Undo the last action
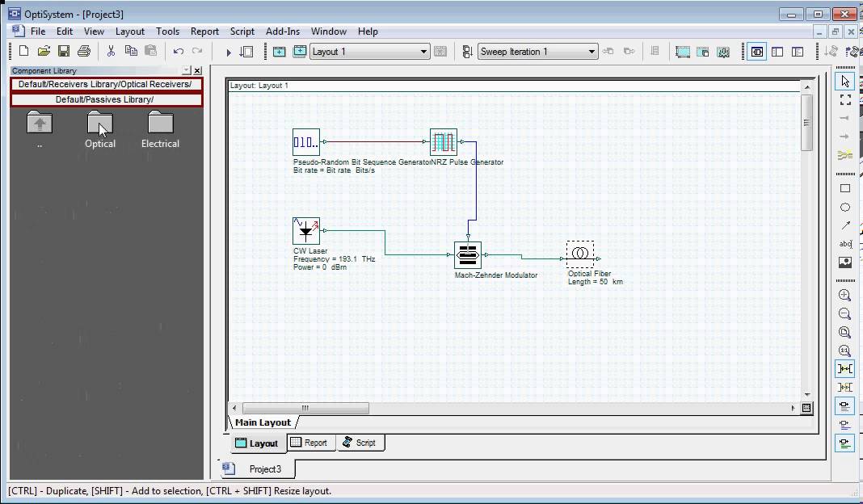 [x=178, y=52]
